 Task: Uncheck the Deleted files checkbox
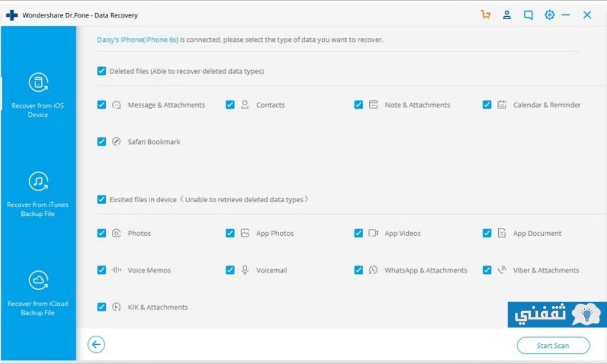point(102,71)
